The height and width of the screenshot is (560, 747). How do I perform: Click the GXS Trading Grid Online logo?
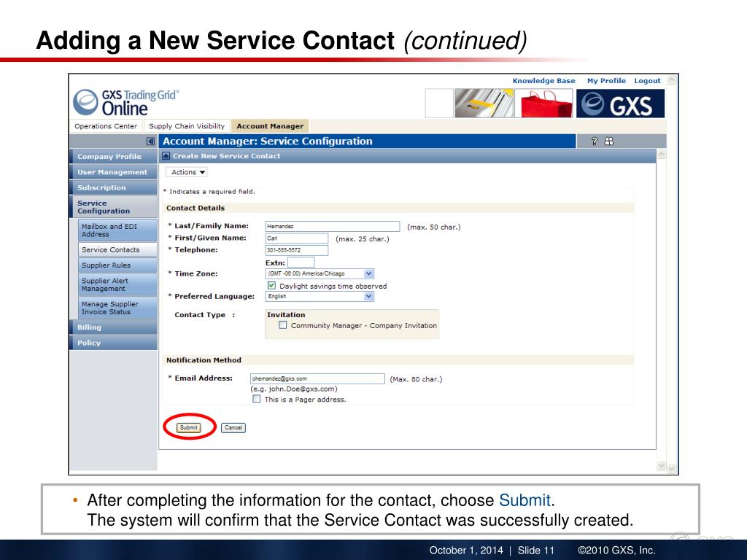(126, 102)
